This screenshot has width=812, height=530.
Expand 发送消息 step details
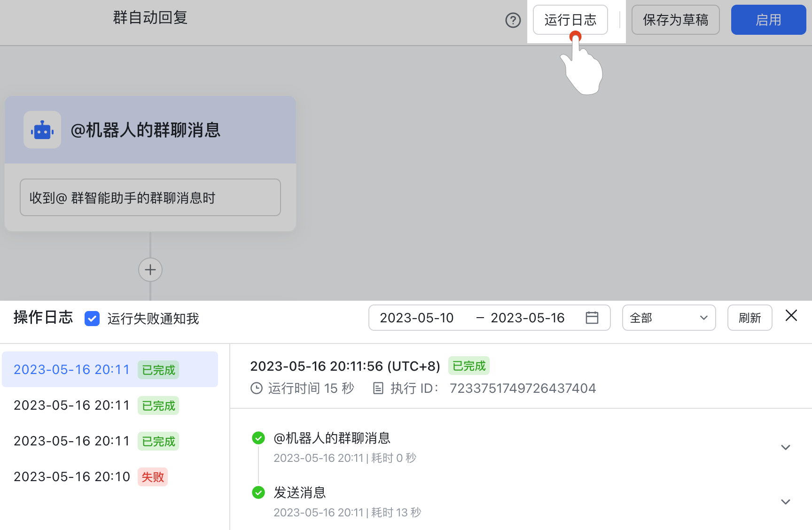coord(785,501)
